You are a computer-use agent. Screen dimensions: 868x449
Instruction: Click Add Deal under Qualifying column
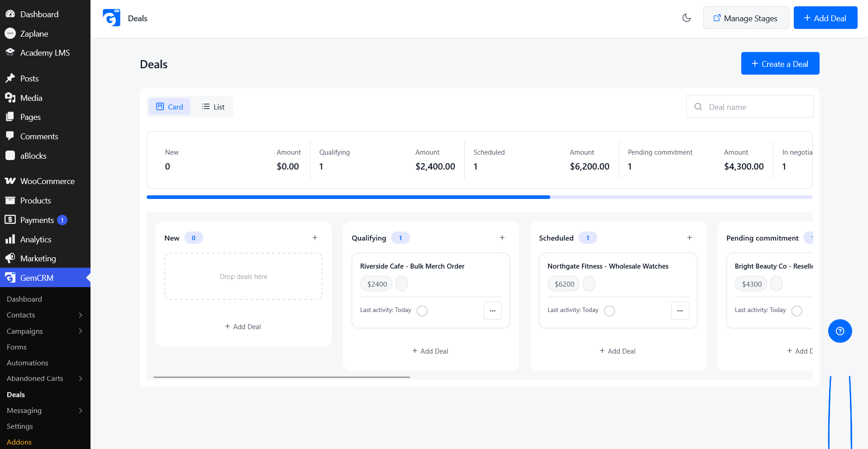pos(430,351)
